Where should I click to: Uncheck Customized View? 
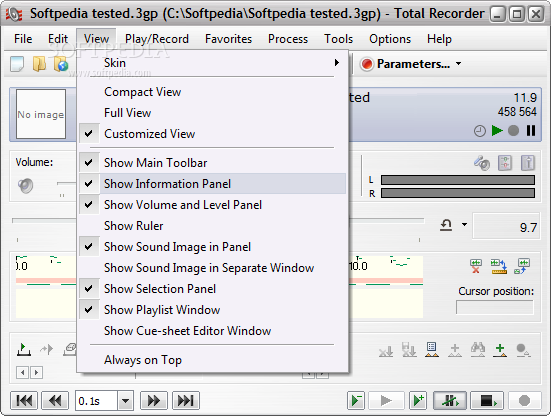212,134
